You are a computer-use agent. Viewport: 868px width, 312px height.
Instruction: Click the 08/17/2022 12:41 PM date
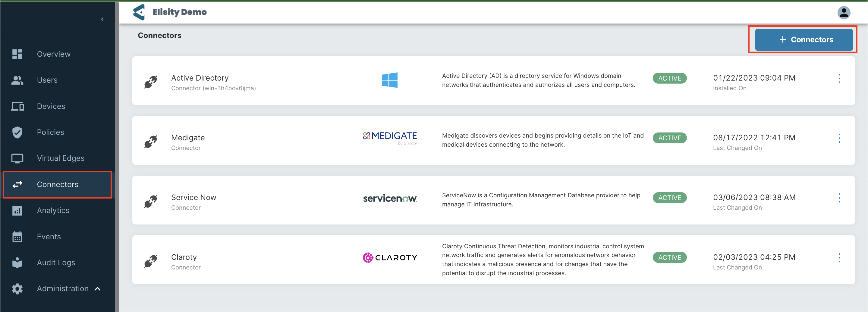pyautogui.click(x=754, y=138)
